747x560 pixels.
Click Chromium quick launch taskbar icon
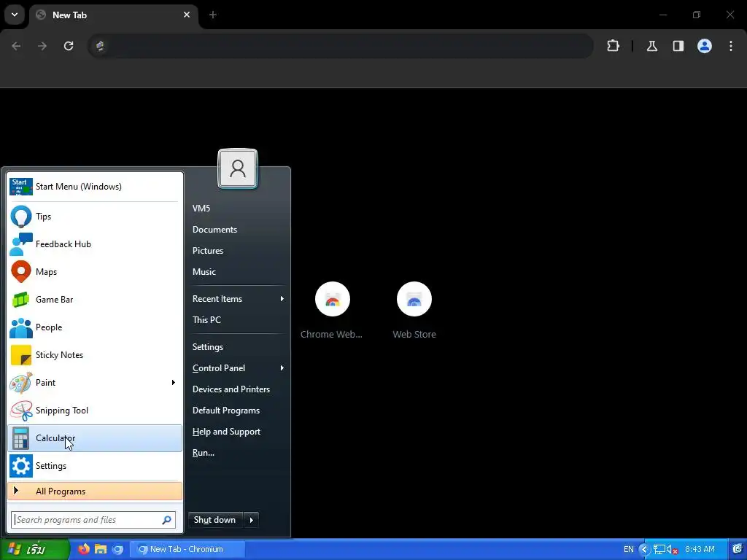click(117, 549)
